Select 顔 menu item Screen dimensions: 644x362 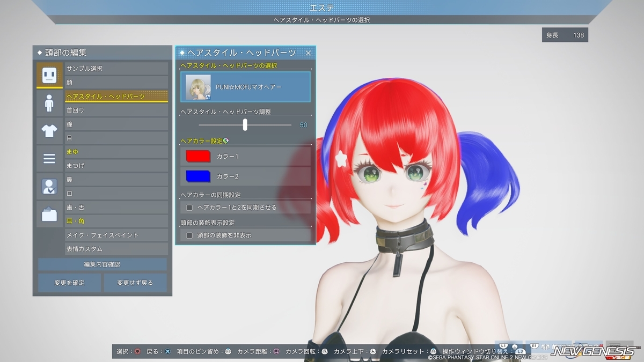coord(116,83)
